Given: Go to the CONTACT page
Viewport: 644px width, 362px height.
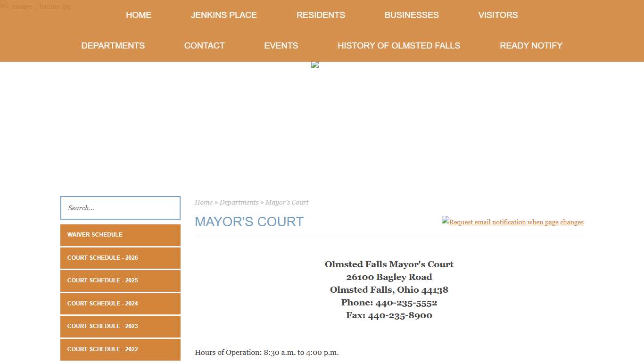Looking at the screenshot, I should pyautogui.click(x=204, y=45).
